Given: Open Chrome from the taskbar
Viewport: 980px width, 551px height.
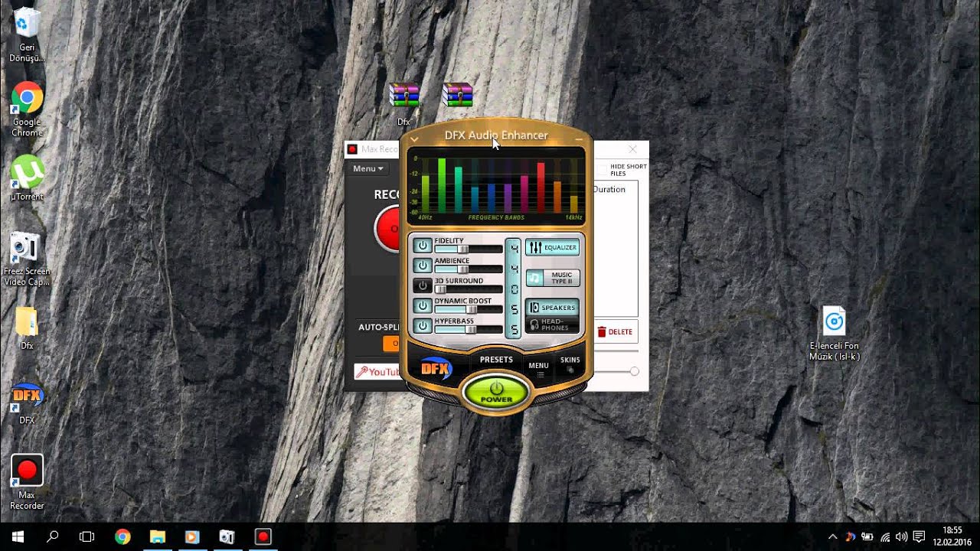Looking at the screenshot, I should 122,536.
